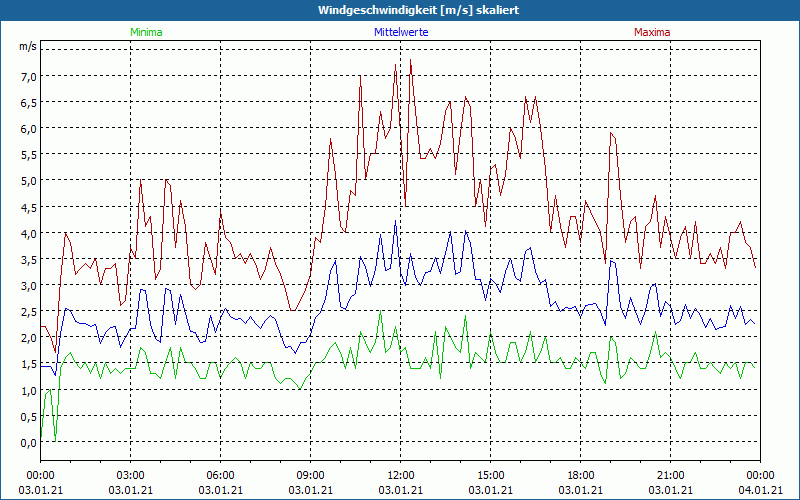Click the '2,5' y-axis value
Screen dimensions: 800x500
(29, 312)
